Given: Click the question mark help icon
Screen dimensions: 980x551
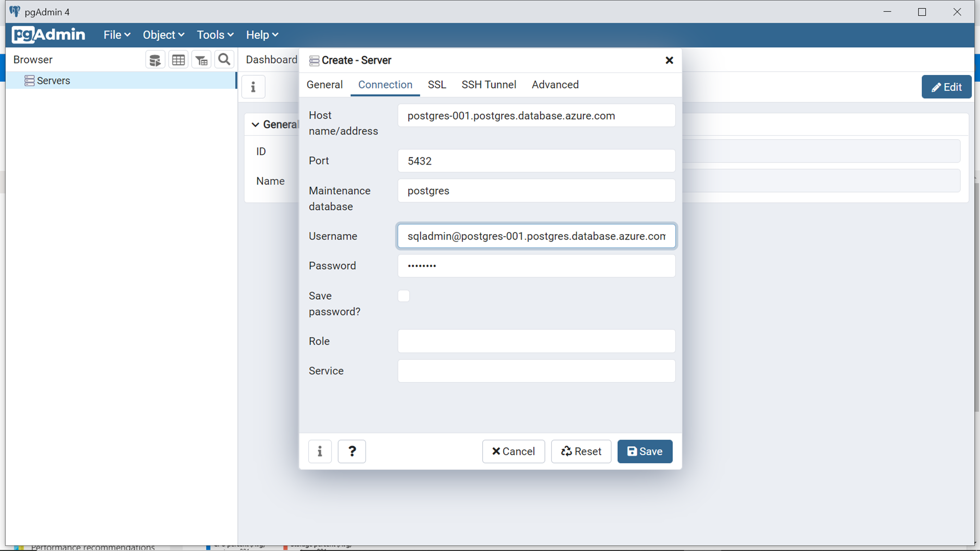Looking at the screenshot, I should tap(352, 451).
